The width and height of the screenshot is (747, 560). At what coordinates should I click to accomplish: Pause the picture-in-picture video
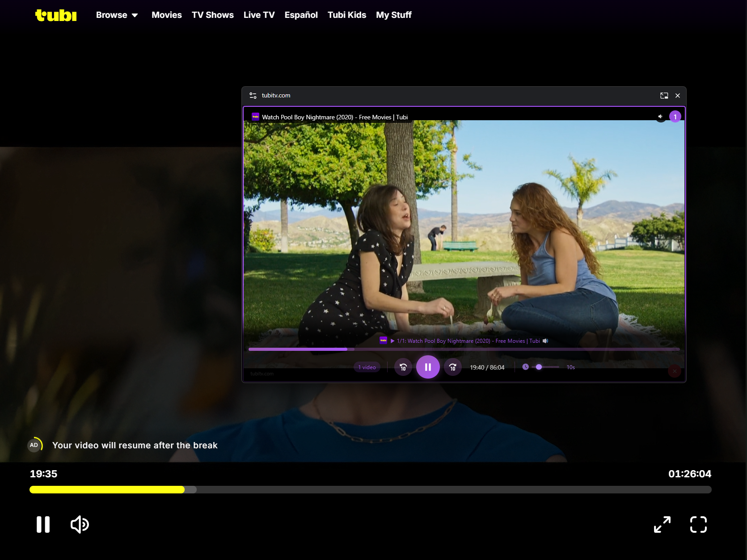coord(428,367)
